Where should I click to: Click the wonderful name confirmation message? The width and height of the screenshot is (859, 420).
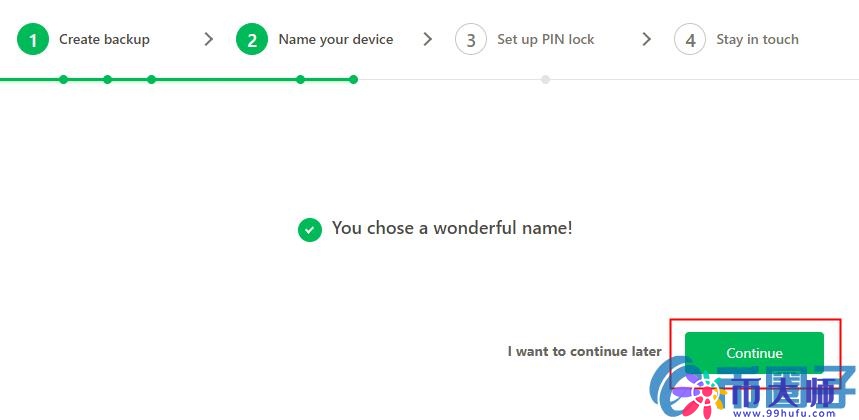pos(452,228)
